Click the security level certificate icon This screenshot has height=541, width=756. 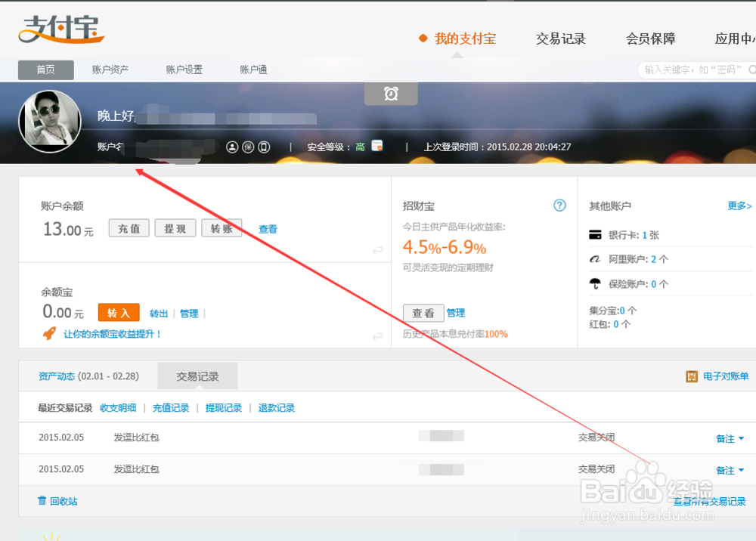pyautogui.click(x=377, y=146)
